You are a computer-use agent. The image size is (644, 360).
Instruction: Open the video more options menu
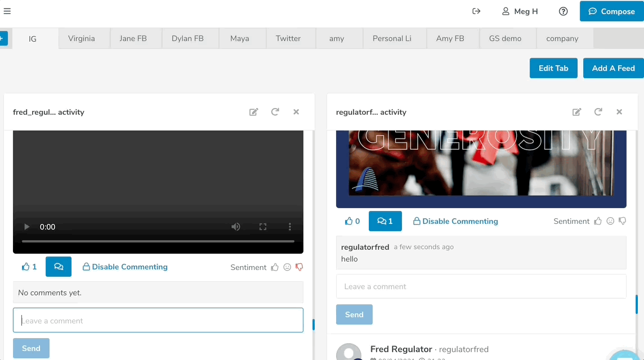pyautogui.click(x=290, y=227)
